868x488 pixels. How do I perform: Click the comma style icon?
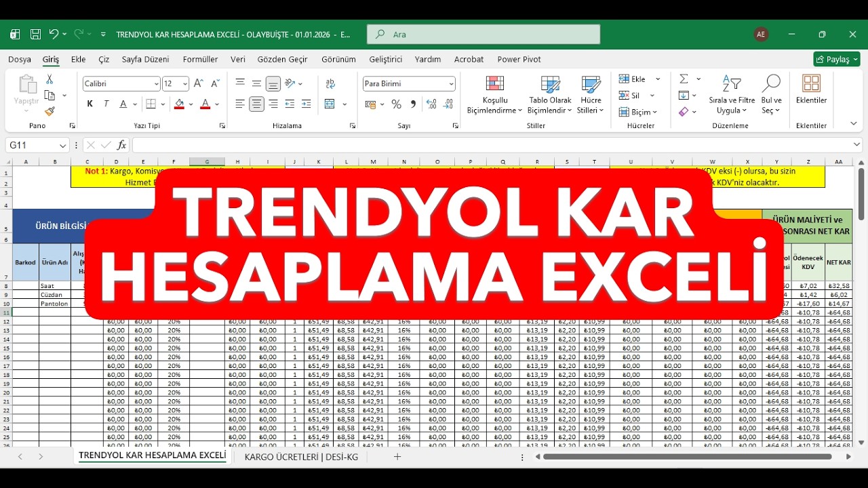click(x=413, y=104)
